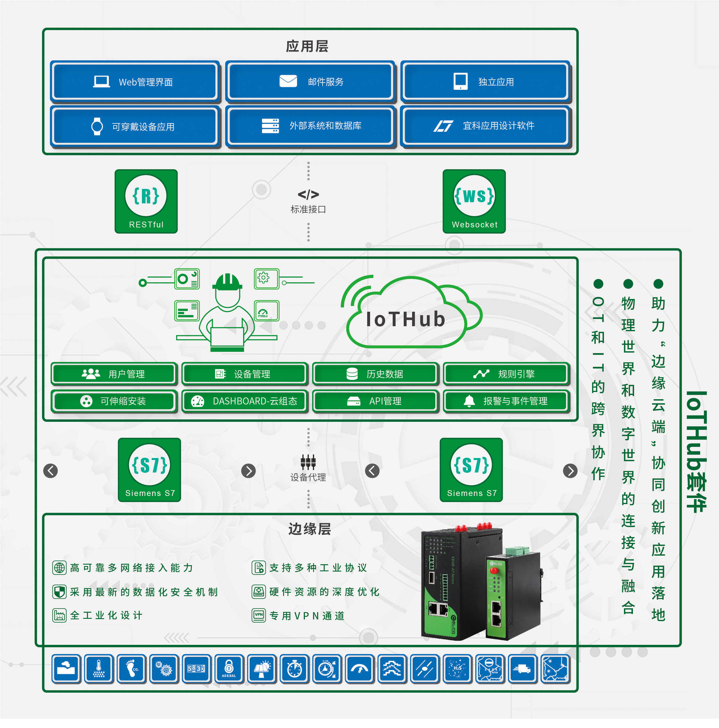Click the meter map icon

[x=490, y=669]
